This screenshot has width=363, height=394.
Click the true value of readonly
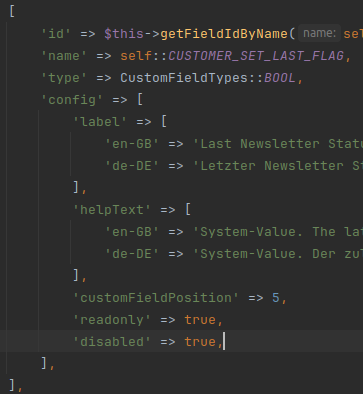pyautogui.click(x=200, y=320)
